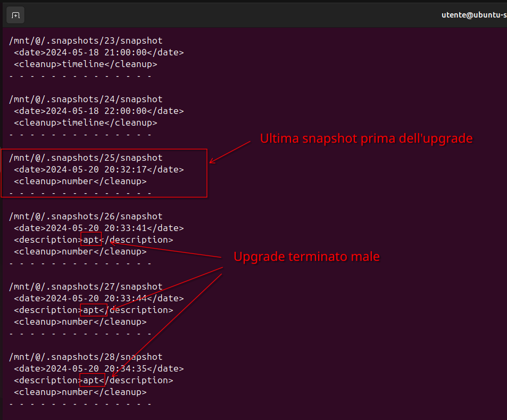
Task: Click the timeline cleanup tag under snapshot 24
Action: pyautogui.click(x=85, y=122)
